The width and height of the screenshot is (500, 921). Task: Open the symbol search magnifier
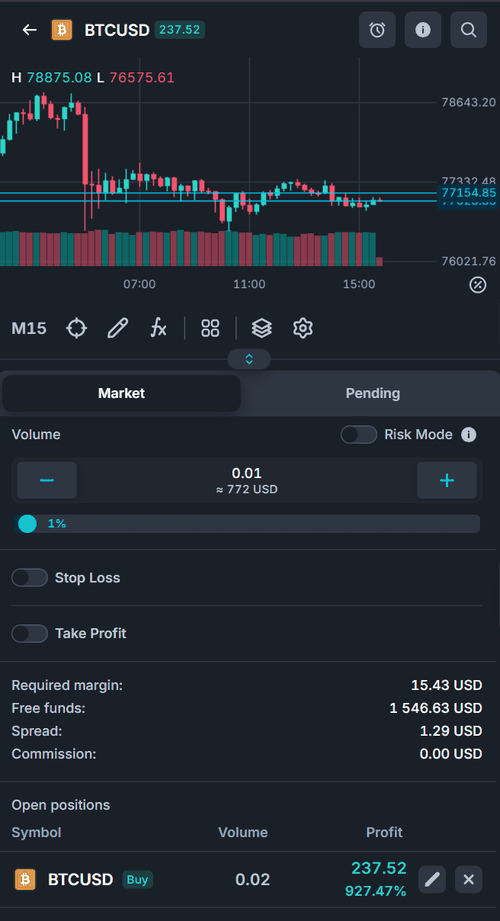469,30
